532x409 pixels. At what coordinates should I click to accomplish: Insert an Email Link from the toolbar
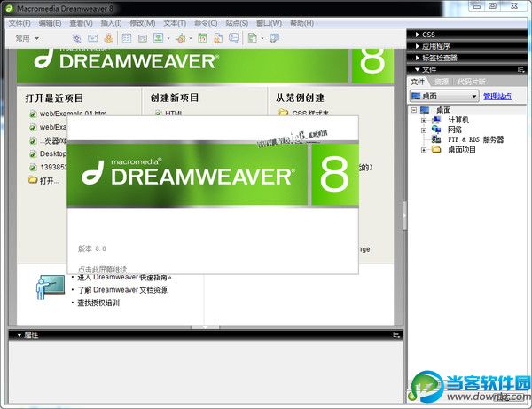pos(92,38)
